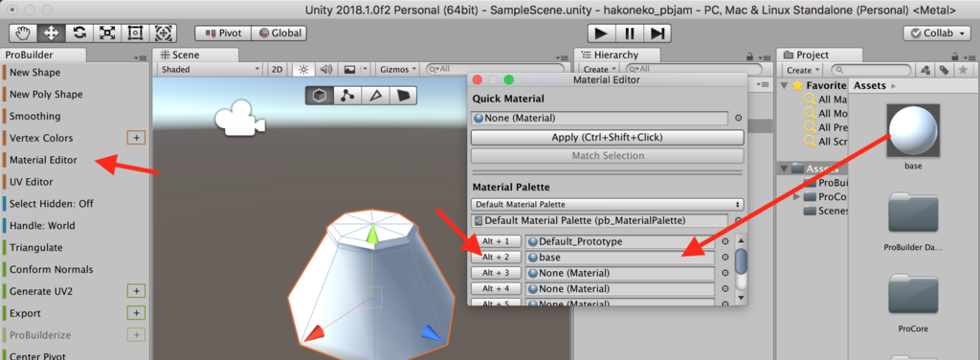Click Triangulate in ProBuilder
The width and height of the screenshot is (980, 360).
click(x=35, y=247)
